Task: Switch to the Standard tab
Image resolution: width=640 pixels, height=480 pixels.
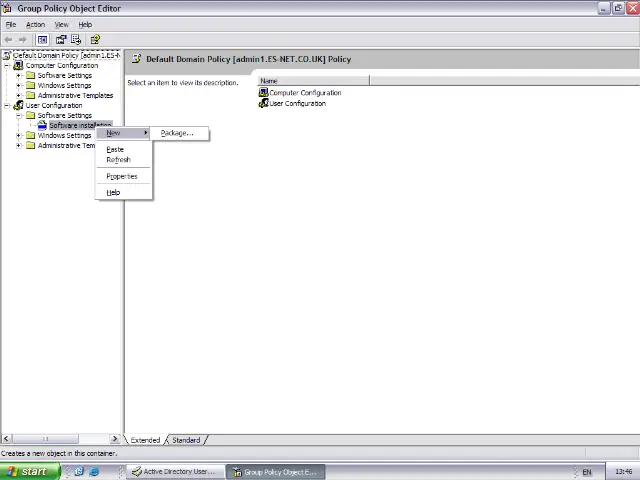Action: point(186,440)
